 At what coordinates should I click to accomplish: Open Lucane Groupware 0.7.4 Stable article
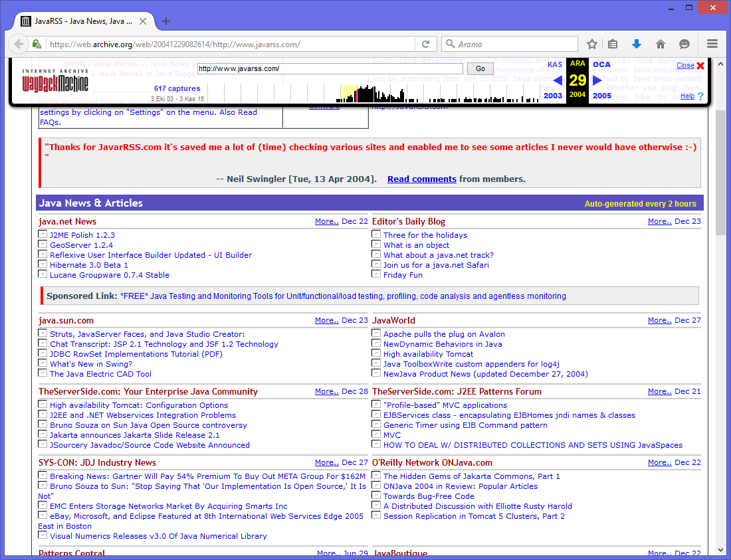110,275
